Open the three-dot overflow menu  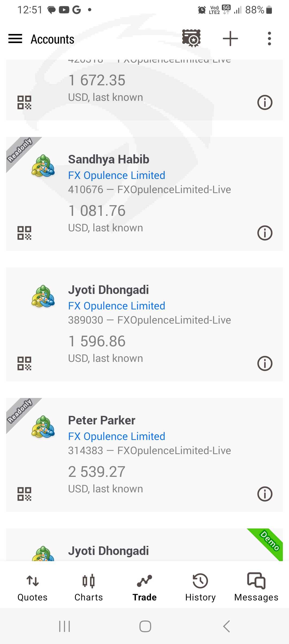click(x=269, y=39)
